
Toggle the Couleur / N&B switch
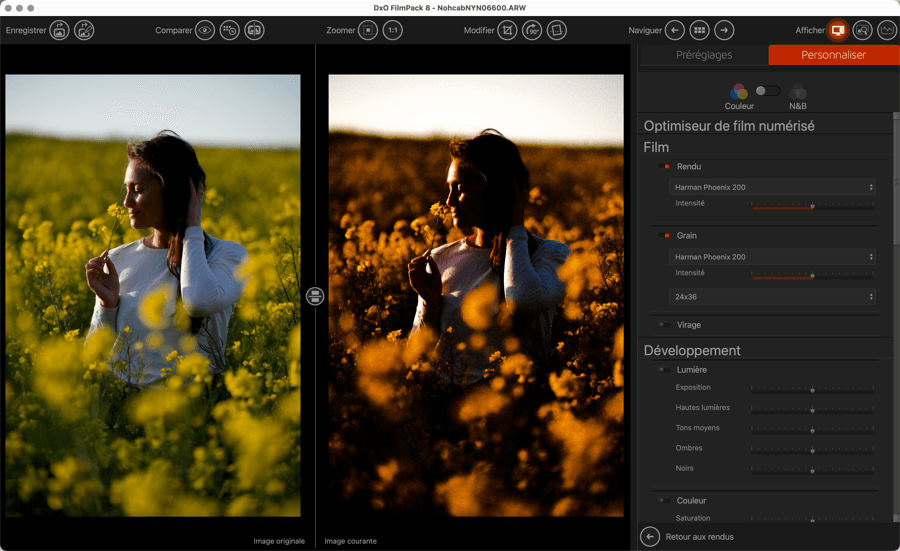767,91
